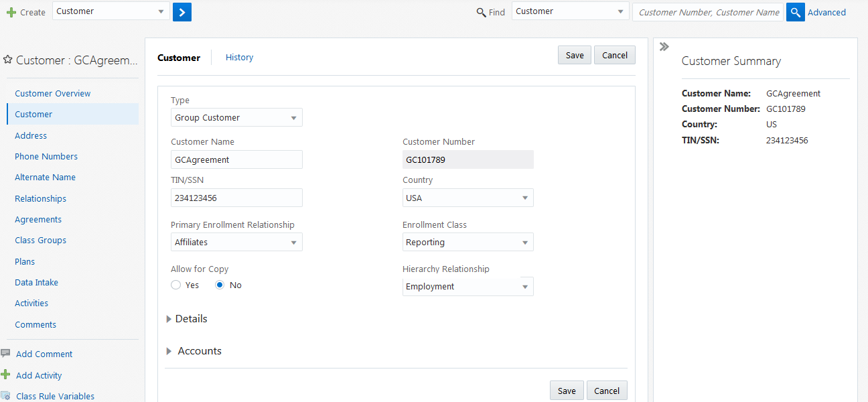Screen dimensions: 868x402
Task: Select Yes for Allow for Copy
Action: 175,285
